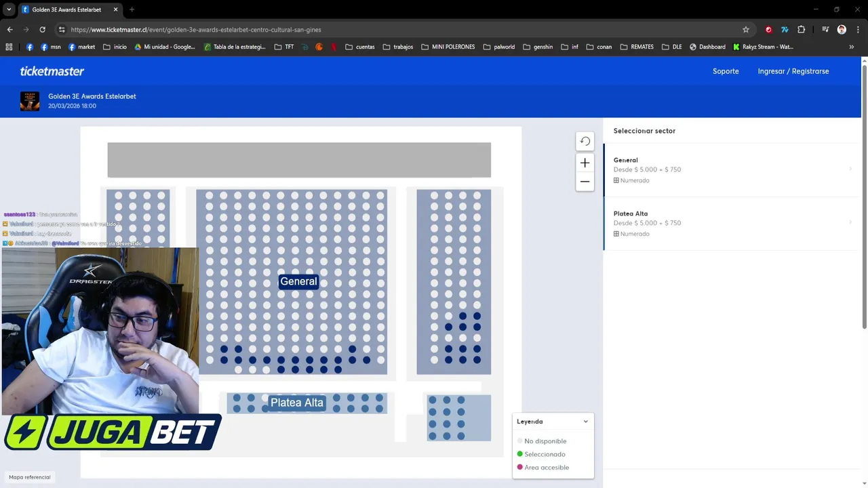868x488 pixels.
Task: Open the genshin bookmark folder
Action: [538, 47]
